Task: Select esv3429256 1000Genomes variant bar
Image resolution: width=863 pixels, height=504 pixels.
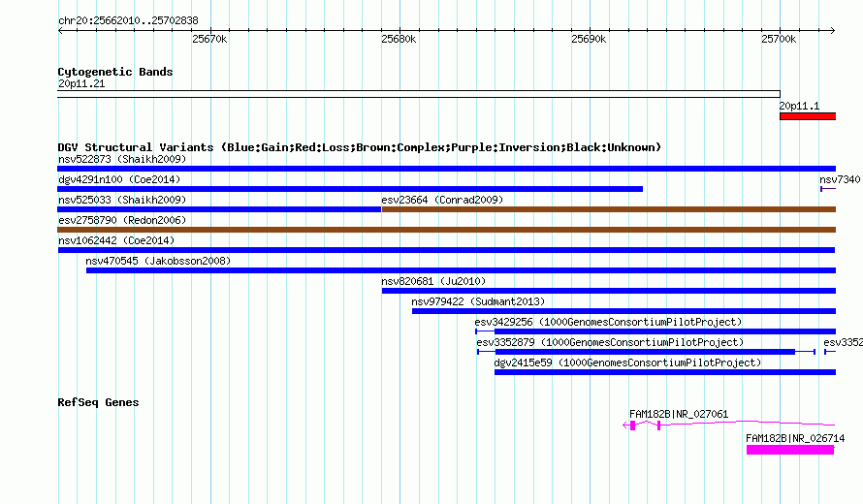Action: coord(655,331)
